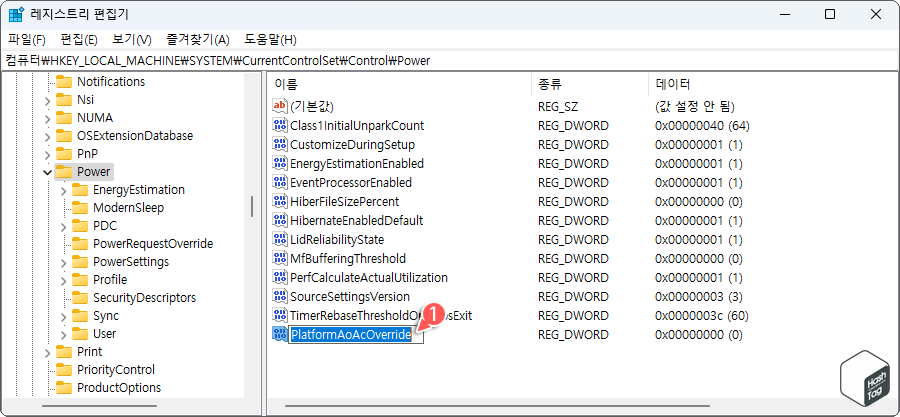
Task: Click the DWORD icon of Class1InitialUnparkCount
Action: pyautogui.click(x=280, y=125)
